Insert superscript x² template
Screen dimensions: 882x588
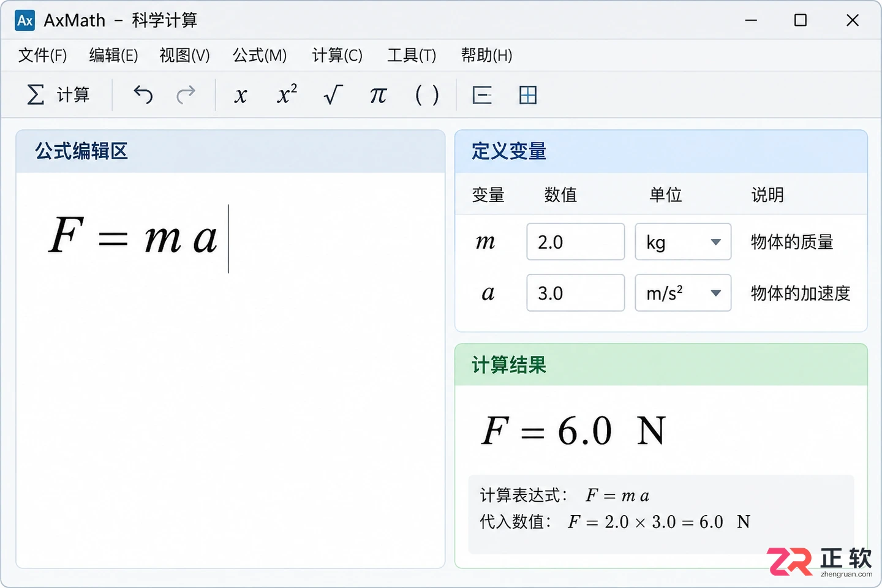coord(287,94)
